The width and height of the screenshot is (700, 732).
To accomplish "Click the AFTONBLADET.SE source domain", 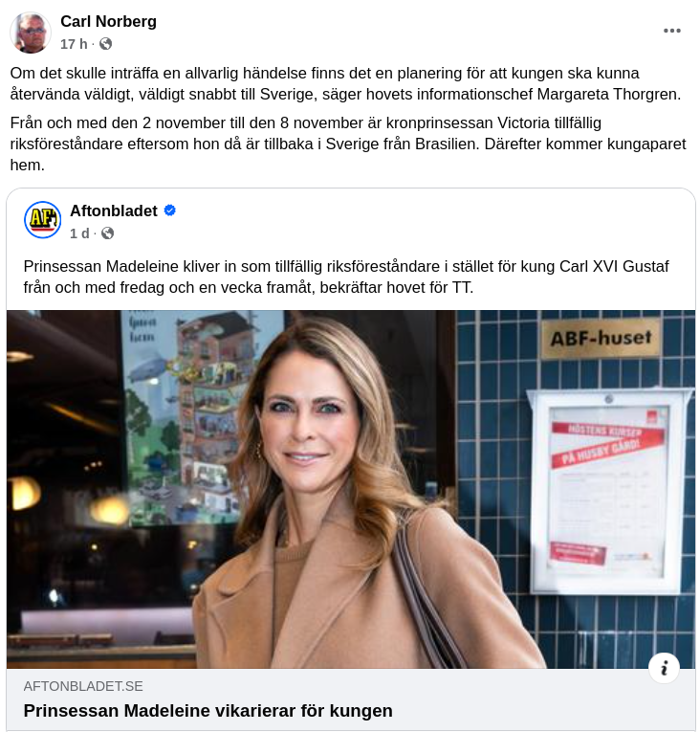I will click(83, 686).
